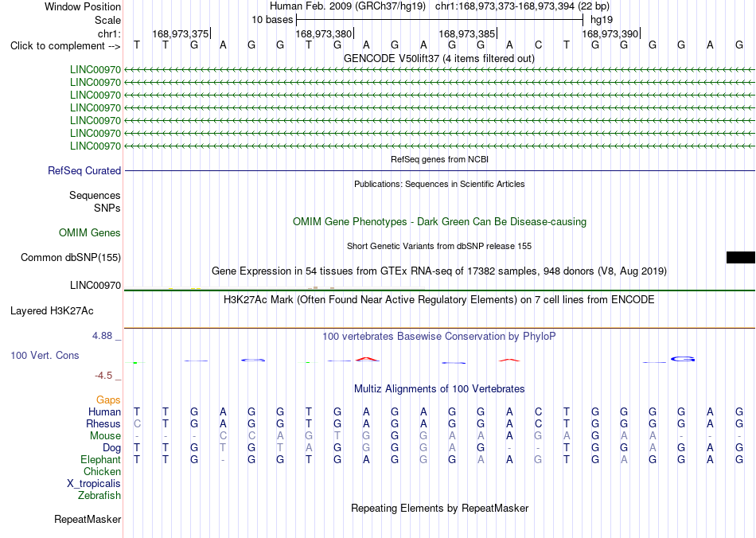
Task: Select the 'Chicken' alignment row label
Action: coord(102,471)
